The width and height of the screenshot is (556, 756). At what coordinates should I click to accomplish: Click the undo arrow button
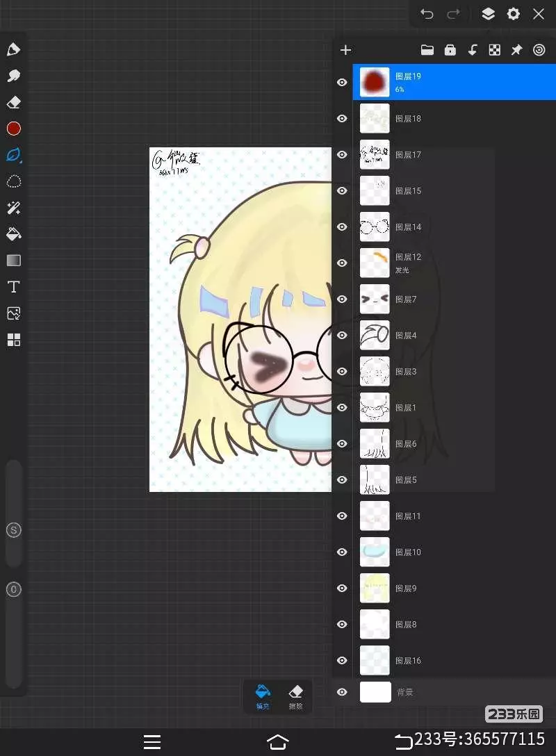coord(427,14)
